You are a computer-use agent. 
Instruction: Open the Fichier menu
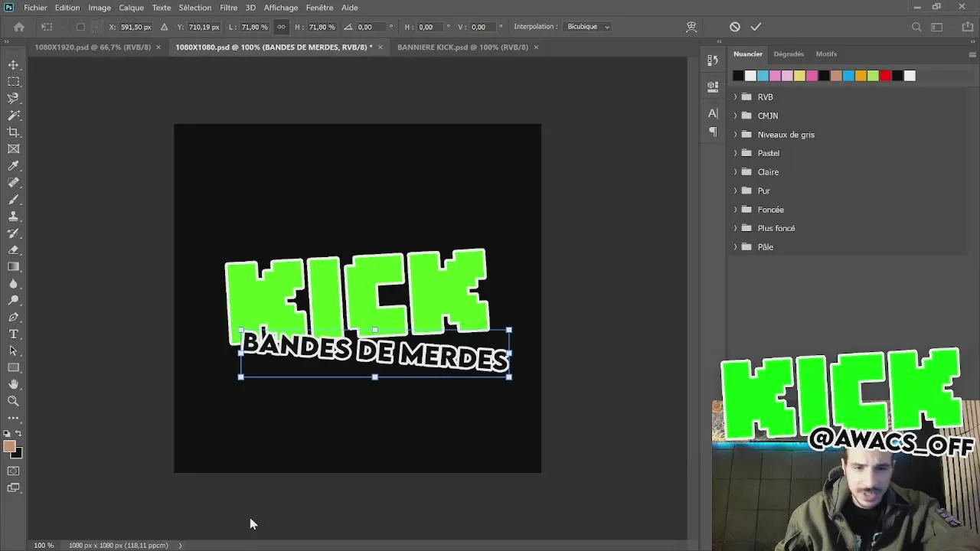click(x=35, y=8)
